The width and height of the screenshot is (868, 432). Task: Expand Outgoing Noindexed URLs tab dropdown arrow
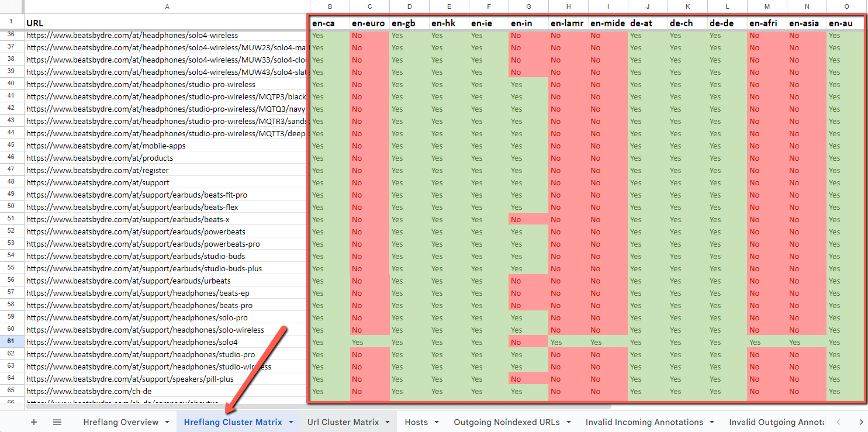point(569,422)
